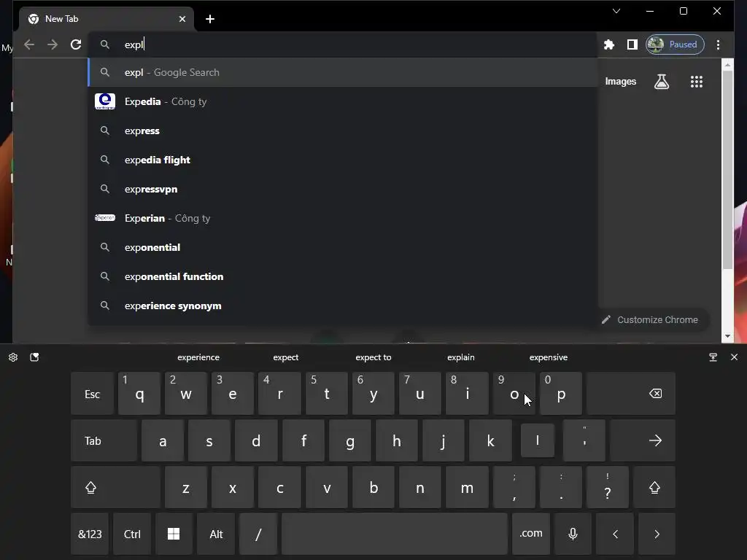Select the New Tab tab
Viewport: 747px width, 560px height.
[x=107, y=19]
